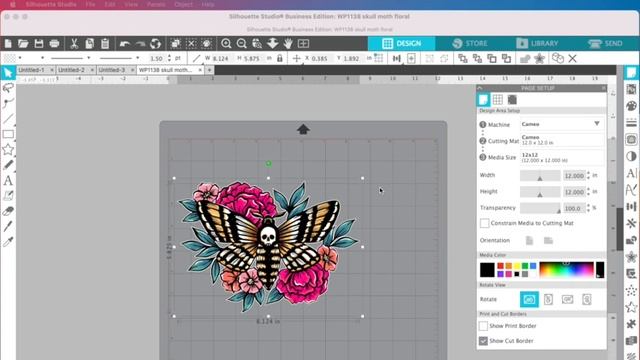This screenshot has height=360, width=640.
Task: Select the first highlighted Rotate view option
Action: pyautogui.click(x=529, y=300)
